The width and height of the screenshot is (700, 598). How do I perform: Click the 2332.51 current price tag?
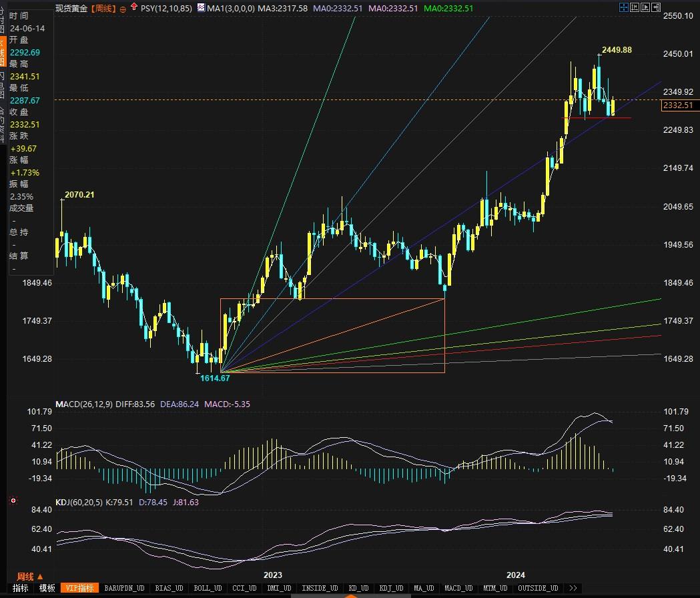[x=677, y=105]
